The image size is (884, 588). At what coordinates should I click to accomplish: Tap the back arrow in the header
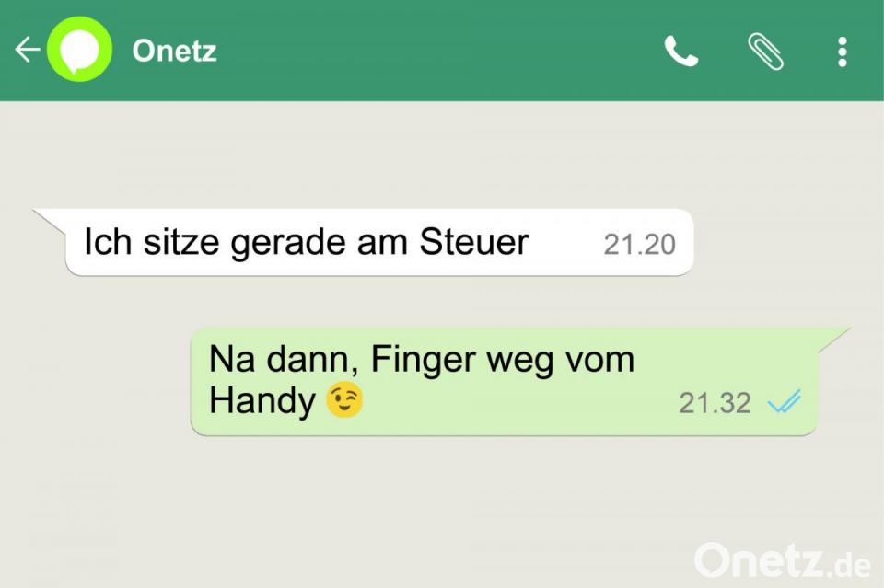27,50
